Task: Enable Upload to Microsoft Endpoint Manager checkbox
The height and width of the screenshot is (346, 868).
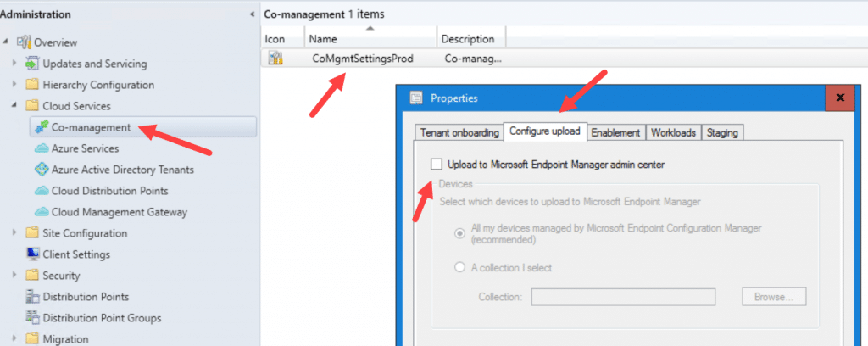Action: click(x=437, y=165)
